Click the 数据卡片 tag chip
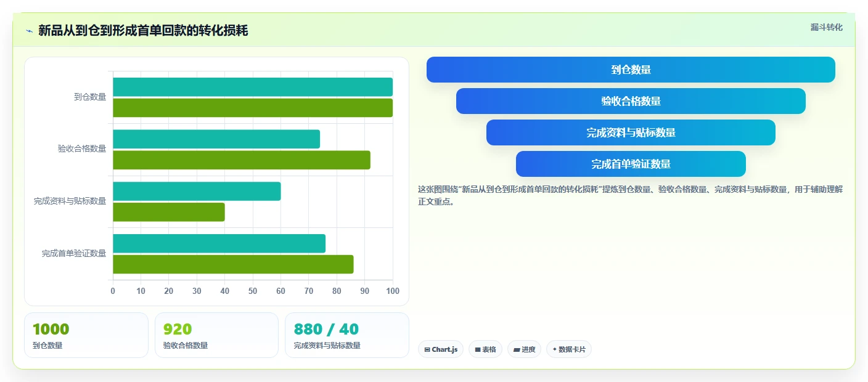Screen dimensions: 868x382 (x=568, y=349)
